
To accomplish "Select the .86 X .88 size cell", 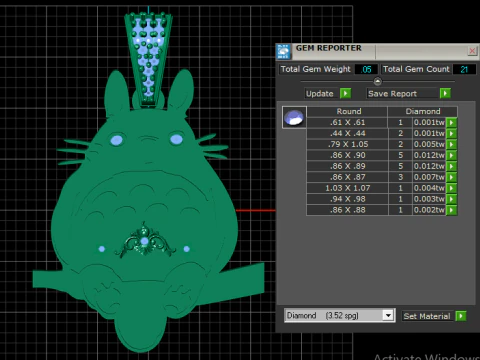I will [347, 210].
